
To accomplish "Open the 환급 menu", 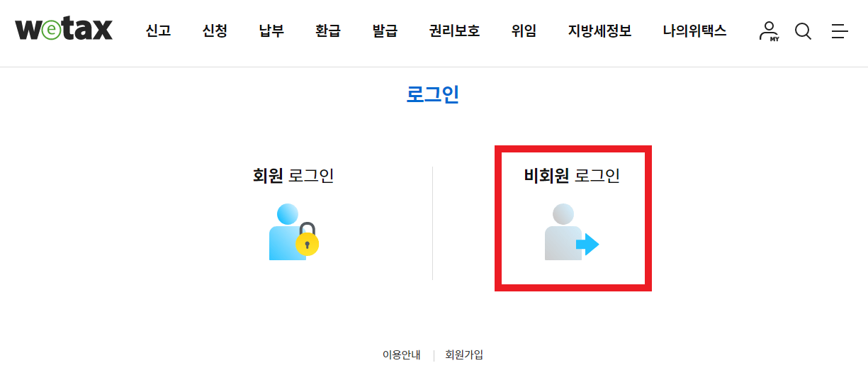I will point(328,31).
